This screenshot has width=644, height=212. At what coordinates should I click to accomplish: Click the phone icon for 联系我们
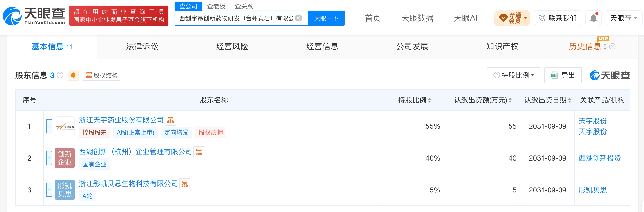[x=542, y=18]
